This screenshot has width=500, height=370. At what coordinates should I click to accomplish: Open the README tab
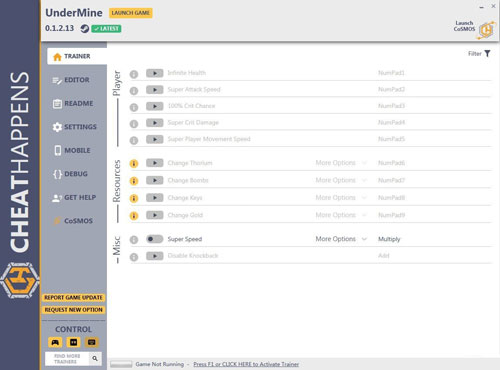point(74,104)
